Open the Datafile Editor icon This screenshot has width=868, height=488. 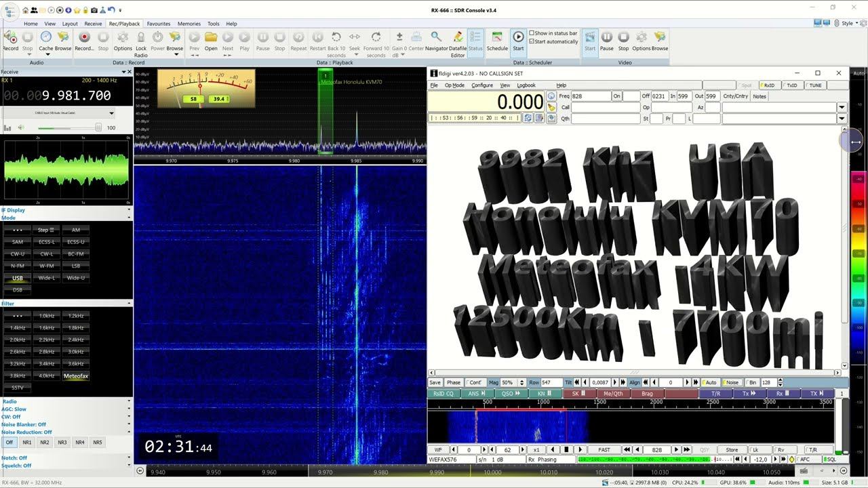coord(458,38)
